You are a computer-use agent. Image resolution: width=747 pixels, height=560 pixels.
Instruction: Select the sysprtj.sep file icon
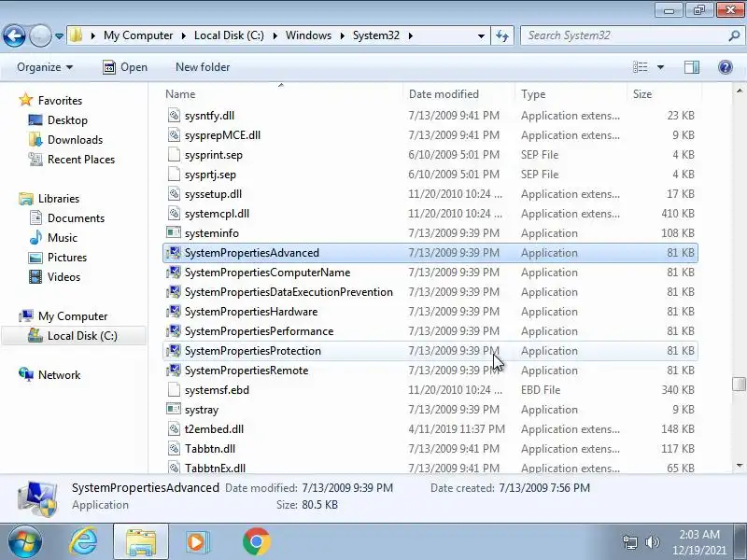click(x=174, y=175)
